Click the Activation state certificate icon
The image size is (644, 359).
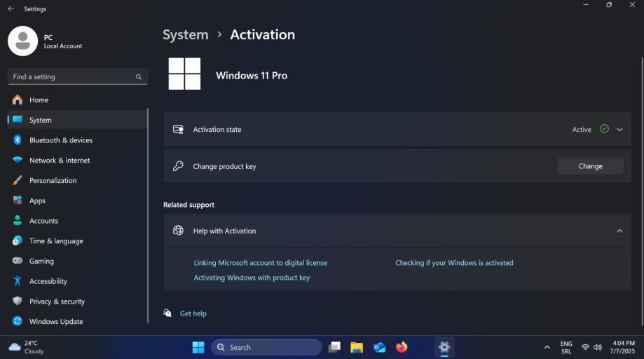178,130
